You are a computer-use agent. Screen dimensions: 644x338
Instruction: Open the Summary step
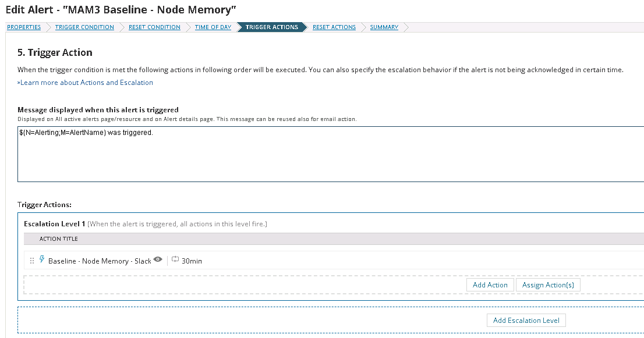pos(384,27)
